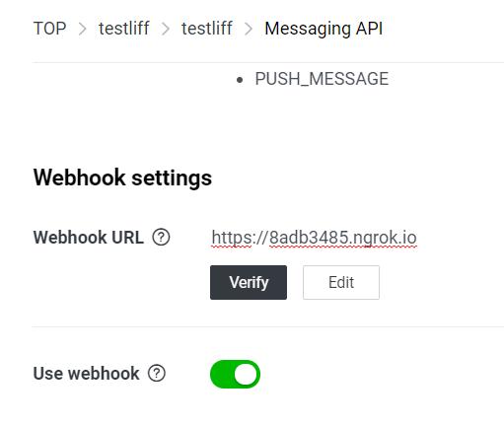Open the second testliff breadcrumb link
Image resolution: width=504 pixels, height=425 pixels.
[x=207, y=29]
